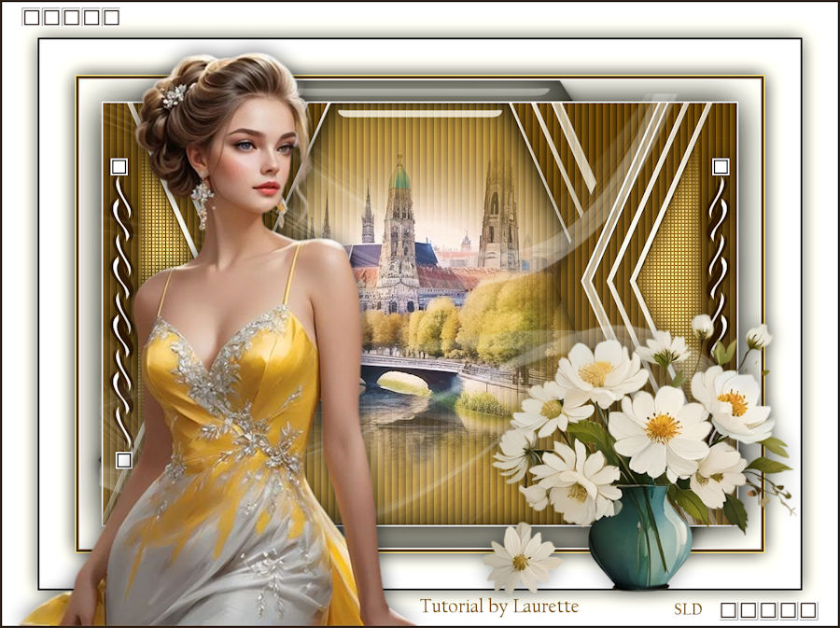The image size is (840, 628).
Task: Click the last square in the bottom-right row
Action: 808,610
